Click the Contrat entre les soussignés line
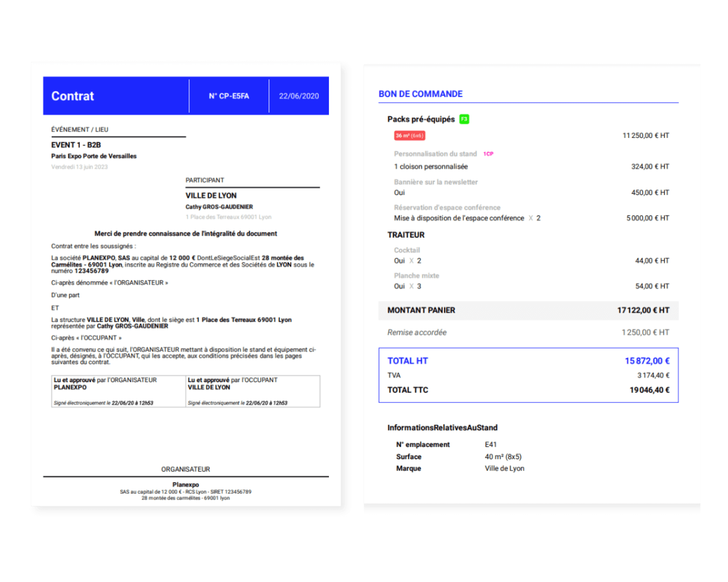Viewport: 728px width, 582px height. (94, 246)
